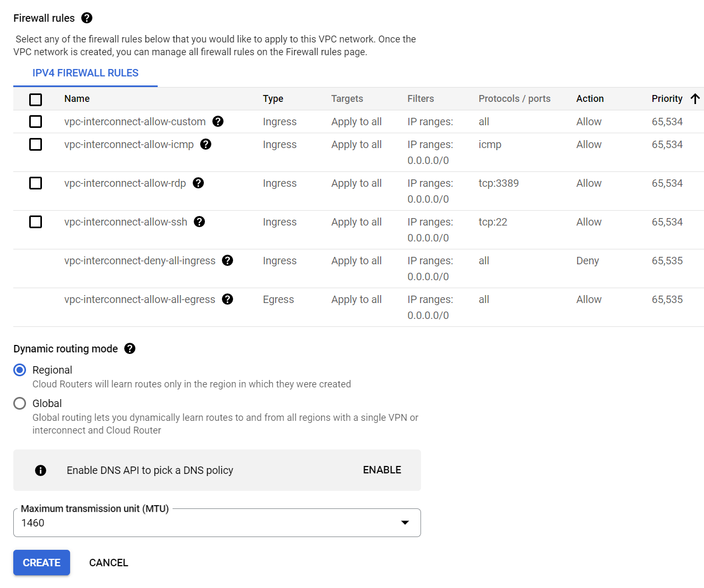Click ENABLE to activate the DNS API
This screenshot has width=704, height=588.
pos(382,470)
